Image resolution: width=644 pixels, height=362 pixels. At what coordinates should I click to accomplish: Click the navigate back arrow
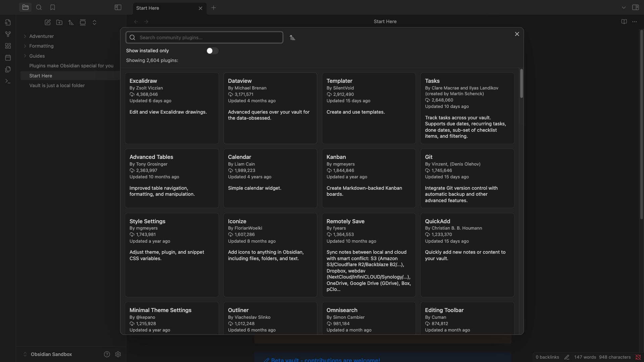click(136, 22)
